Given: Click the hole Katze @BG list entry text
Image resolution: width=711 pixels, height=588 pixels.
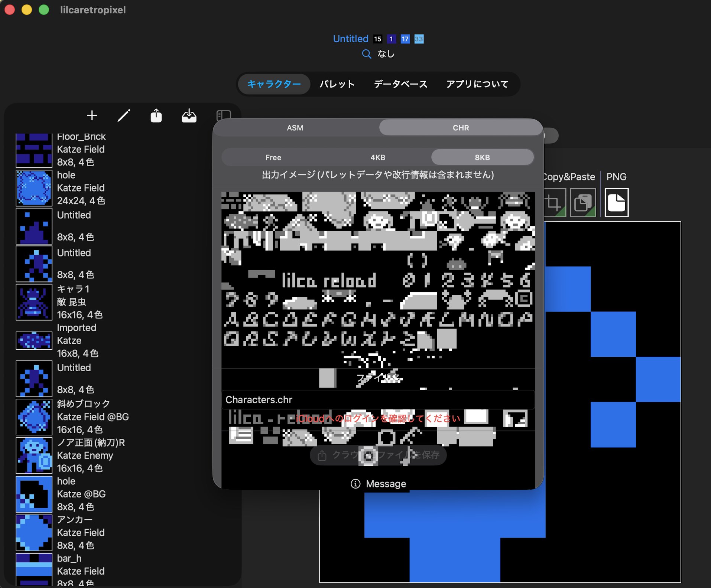Looking at the screenshot, I should (x=81, y=494).
